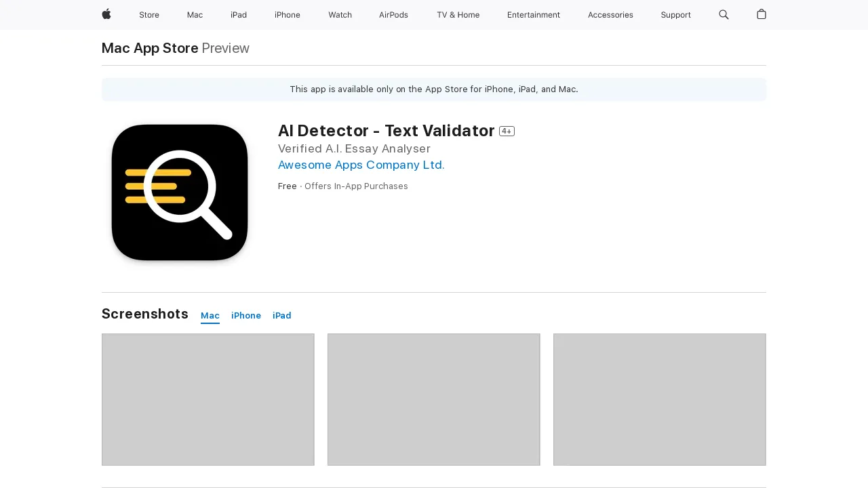Click the Apple logo icon
This screenshot has width=868, height=488.
[106, 14]
